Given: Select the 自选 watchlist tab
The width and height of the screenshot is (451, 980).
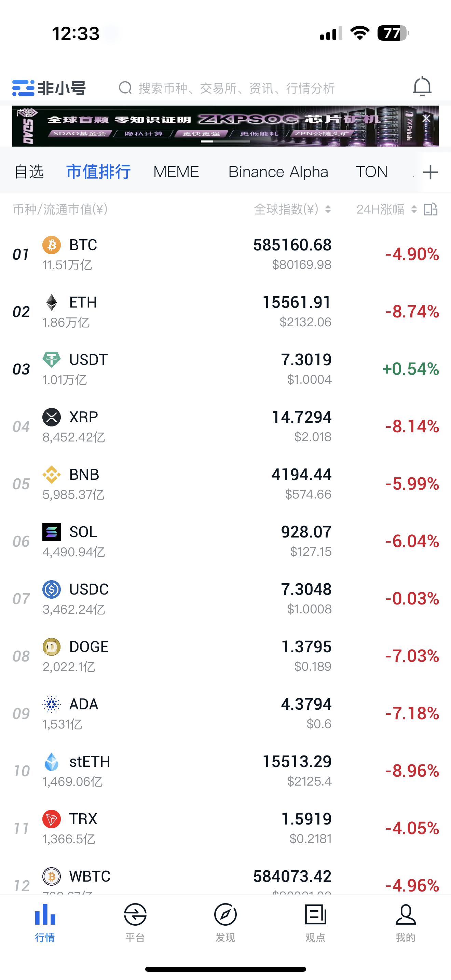Looking at the screenshot, I should point(29,172).
